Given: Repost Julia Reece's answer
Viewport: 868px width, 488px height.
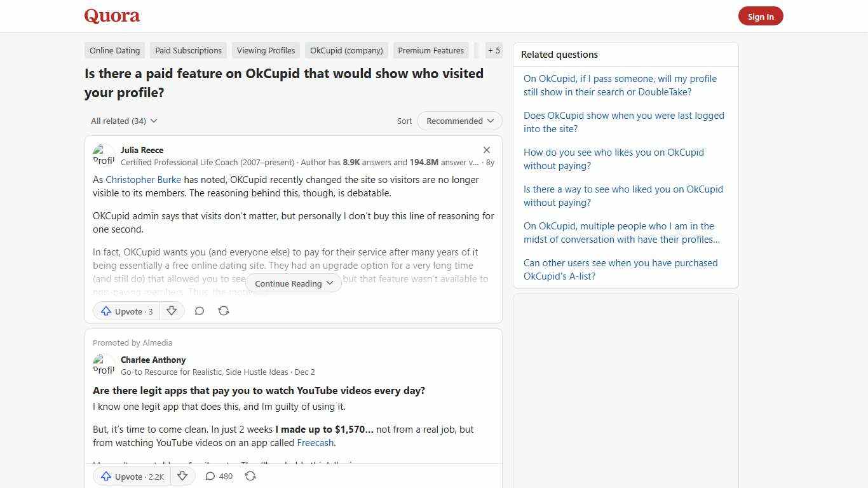Looking at the screenshot, I should 223,311.
